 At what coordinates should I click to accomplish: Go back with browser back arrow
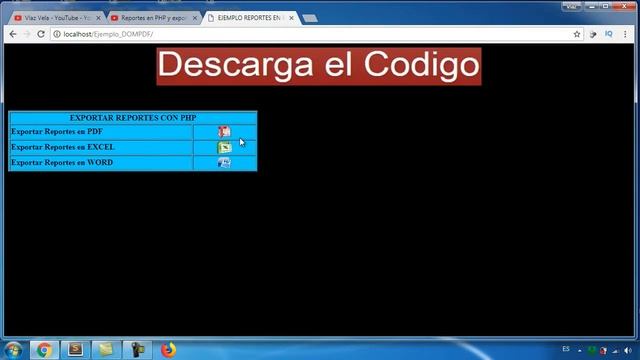tap(13, 34)
